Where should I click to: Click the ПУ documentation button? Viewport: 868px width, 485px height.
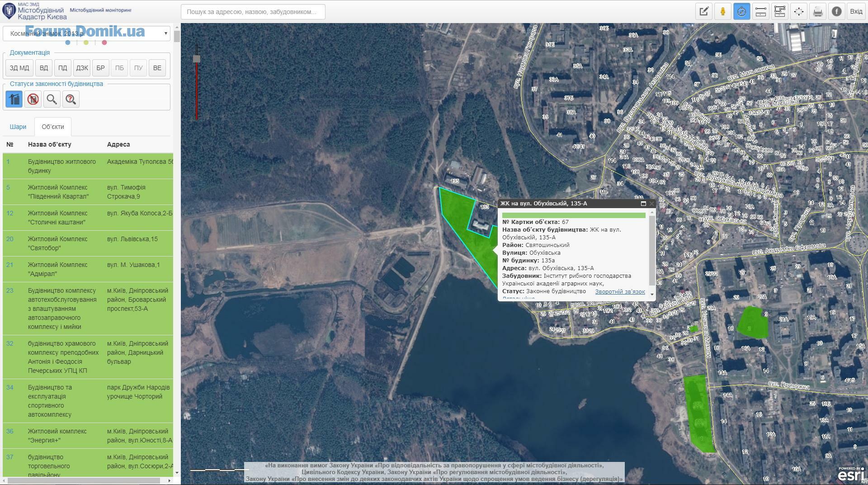pyautogui.click(x=138, y=68)
